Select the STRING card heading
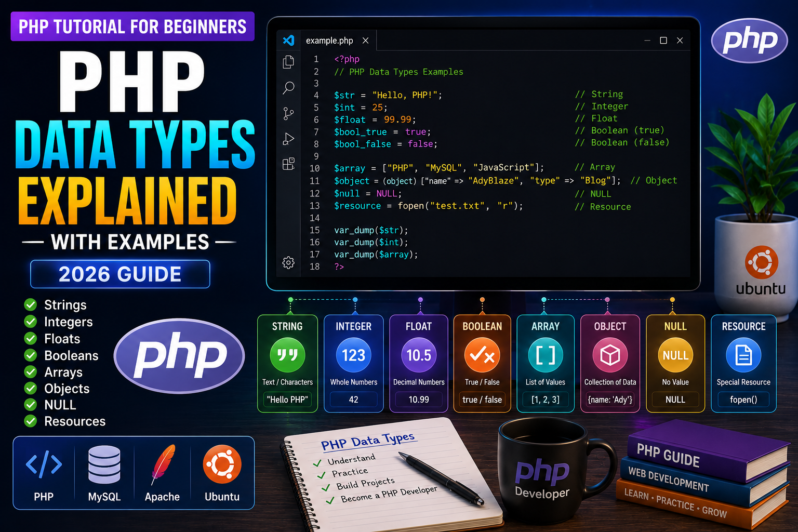Viewport: 798px width, 532px height. tap(287, 326)
